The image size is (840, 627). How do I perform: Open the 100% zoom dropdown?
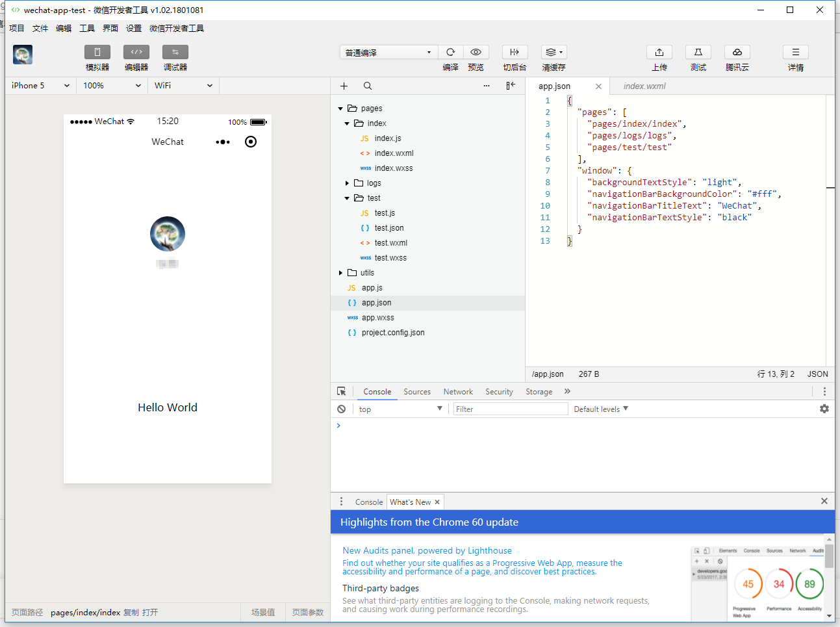pos(112,86)
